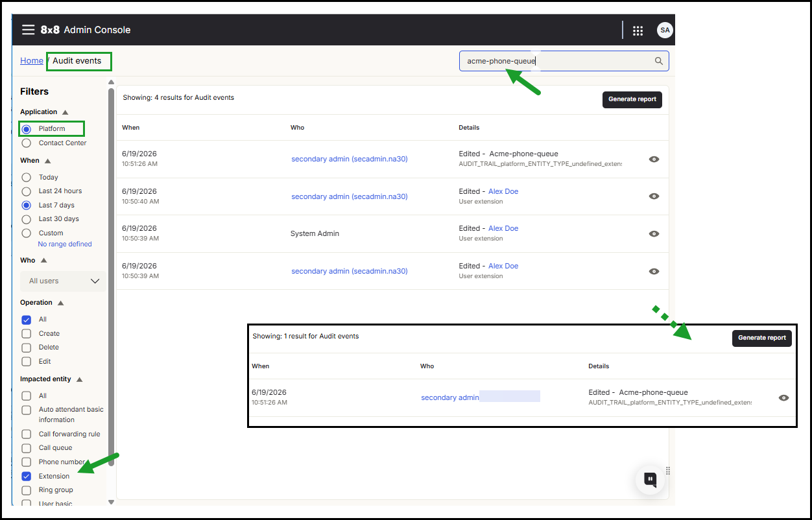Check Call forwarding rule checkbox
This screenshot has width=812, height=520.
(27, 434)
